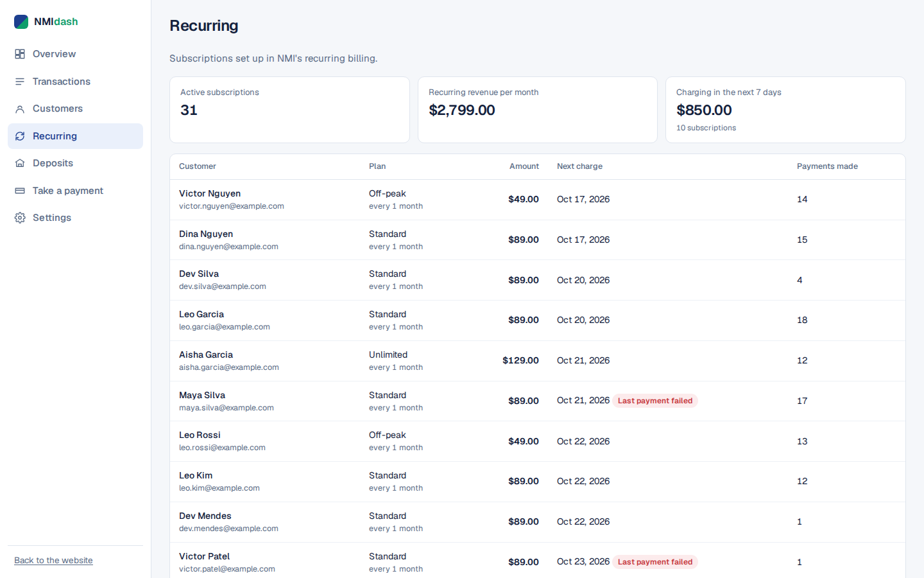The width and height of the screenshot is (924, 578).
Task: Click the Overview grid icon
Action: tap(20, 54)
